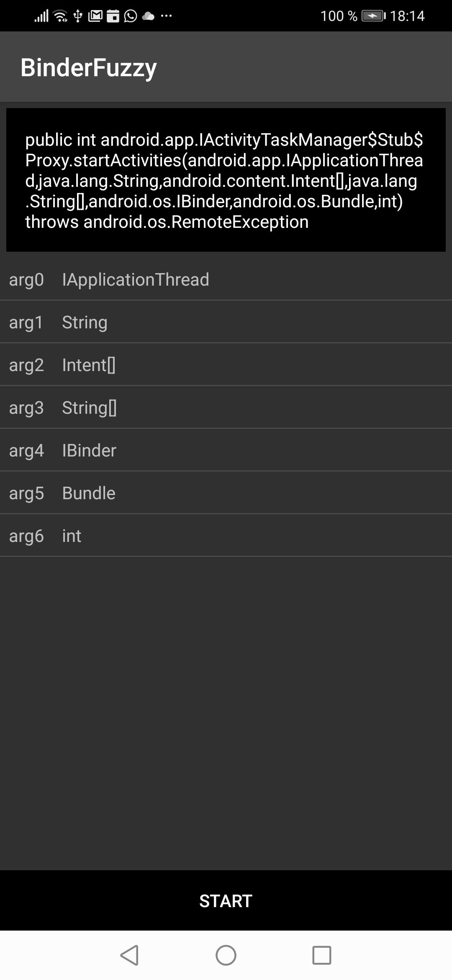Select the arg6 int argument
The image size is (452, 980).
[x=226, y=536]
